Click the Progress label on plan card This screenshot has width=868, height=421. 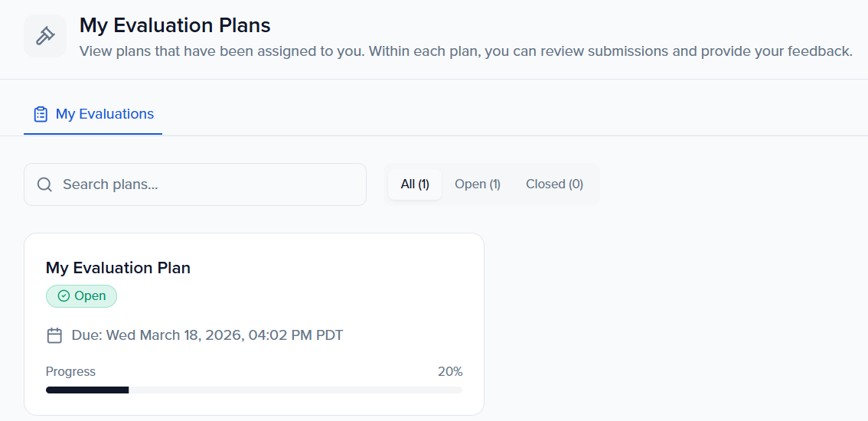tap(70, 372)
